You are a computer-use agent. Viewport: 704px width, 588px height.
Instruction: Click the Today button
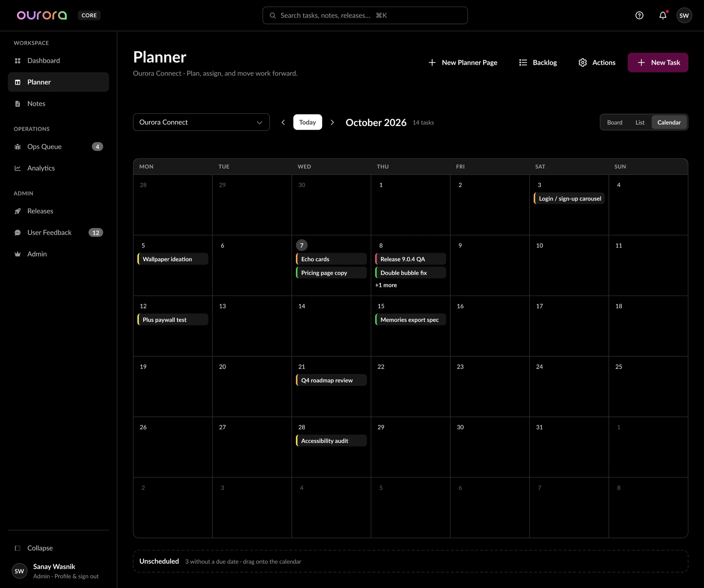coord(307,122)
